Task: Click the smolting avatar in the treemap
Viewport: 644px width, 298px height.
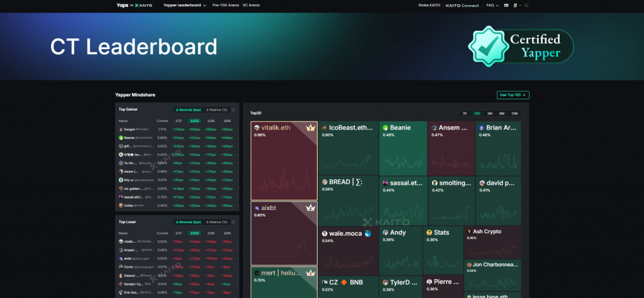Action: pos(435,184)
